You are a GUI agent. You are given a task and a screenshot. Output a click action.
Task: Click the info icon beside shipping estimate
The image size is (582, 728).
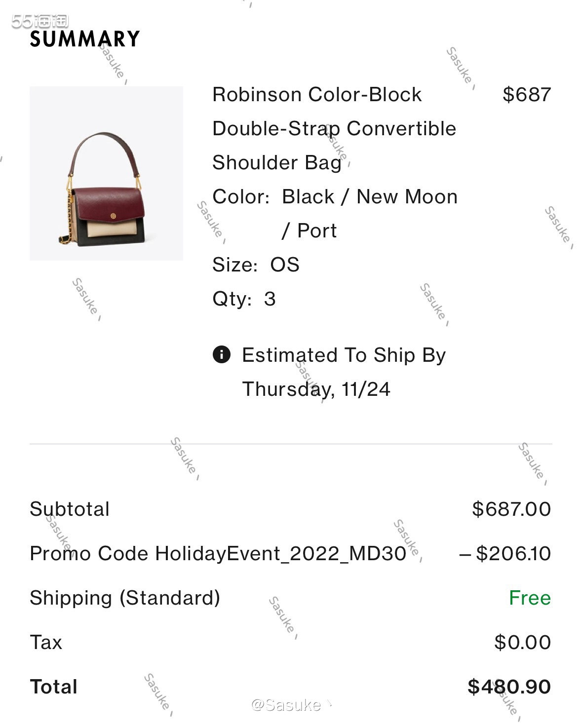pos(222,354)
